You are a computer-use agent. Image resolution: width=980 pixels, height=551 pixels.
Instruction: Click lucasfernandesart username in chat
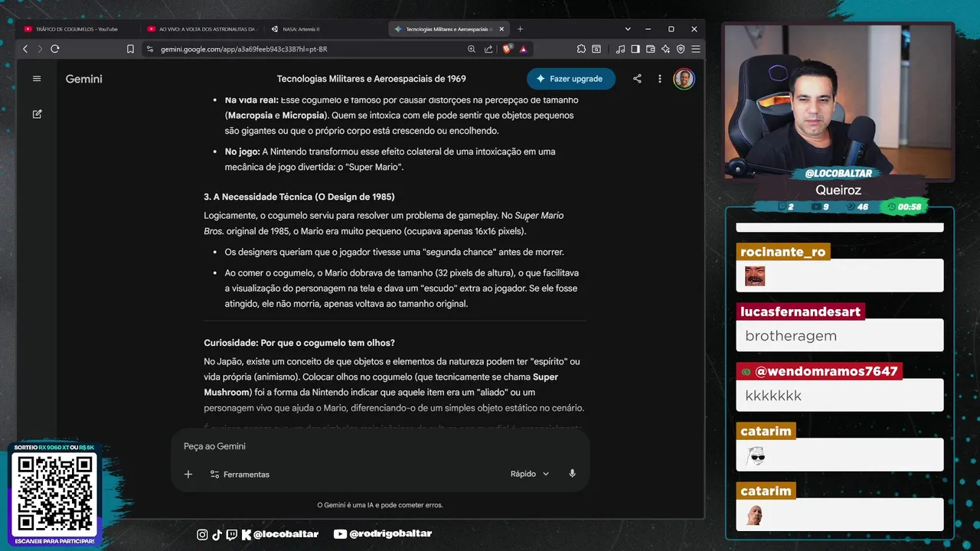click(x=801, y=311)
